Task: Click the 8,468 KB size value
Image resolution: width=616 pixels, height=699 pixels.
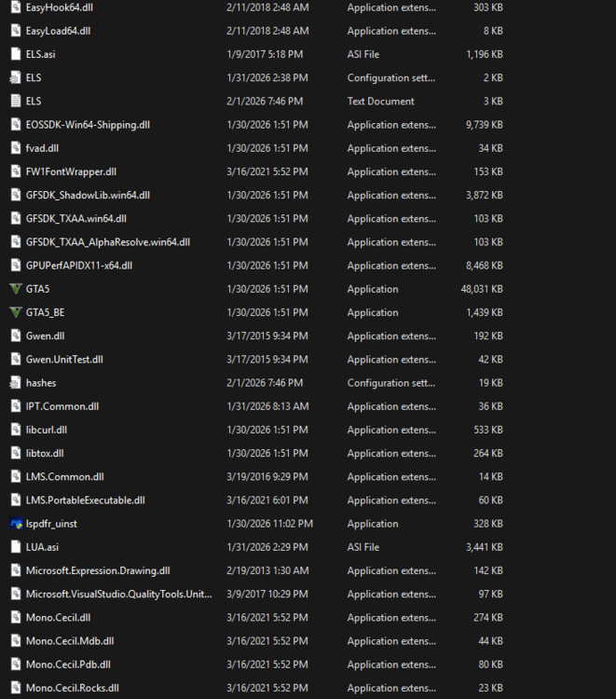Action: coord(485,266)
